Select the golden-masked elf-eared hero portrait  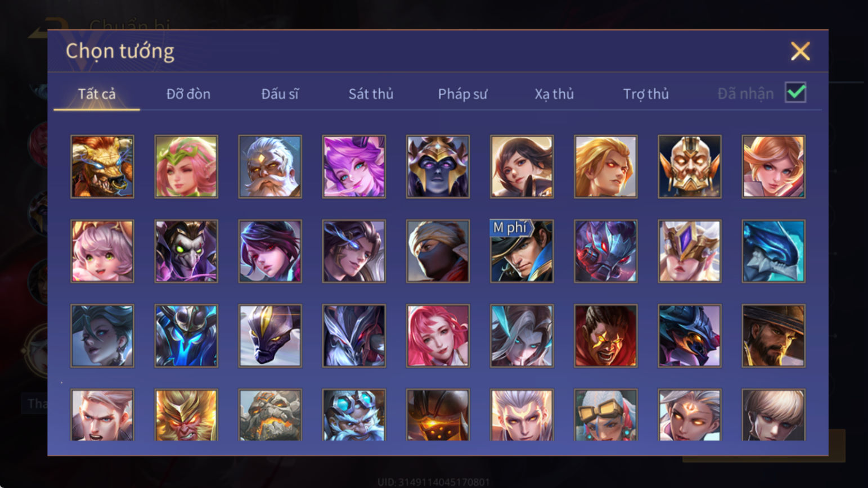coord(689,166)
